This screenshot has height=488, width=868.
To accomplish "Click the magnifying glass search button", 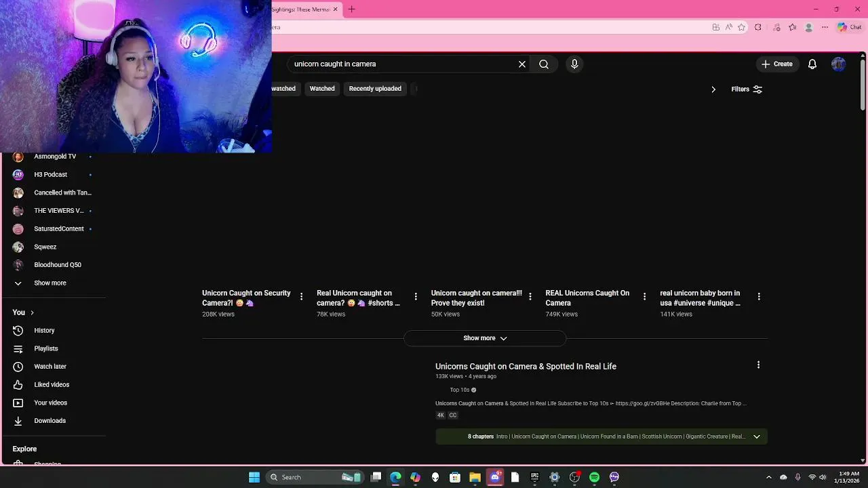I will pyautogui.click(x=544, y=64).
